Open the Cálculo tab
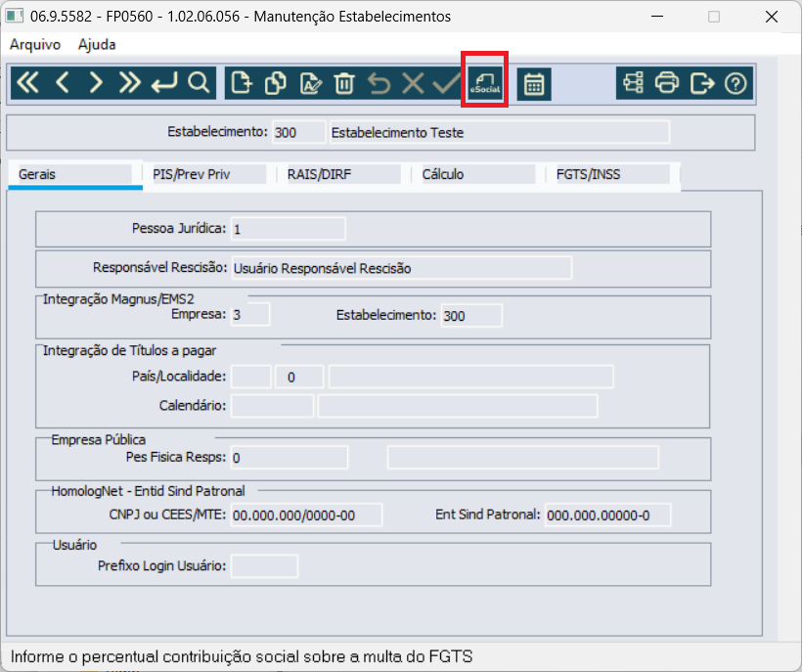Viewport: 803px width, 672px height. pyautogui.click(x=477, y=175)
